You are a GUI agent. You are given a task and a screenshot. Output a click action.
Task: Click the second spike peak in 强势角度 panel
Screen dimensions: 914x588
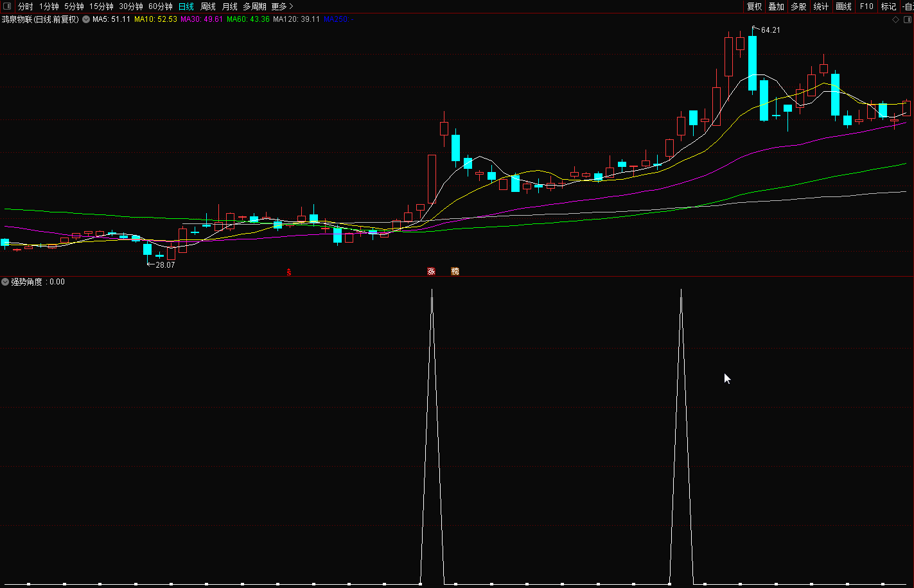coord(681,290)
